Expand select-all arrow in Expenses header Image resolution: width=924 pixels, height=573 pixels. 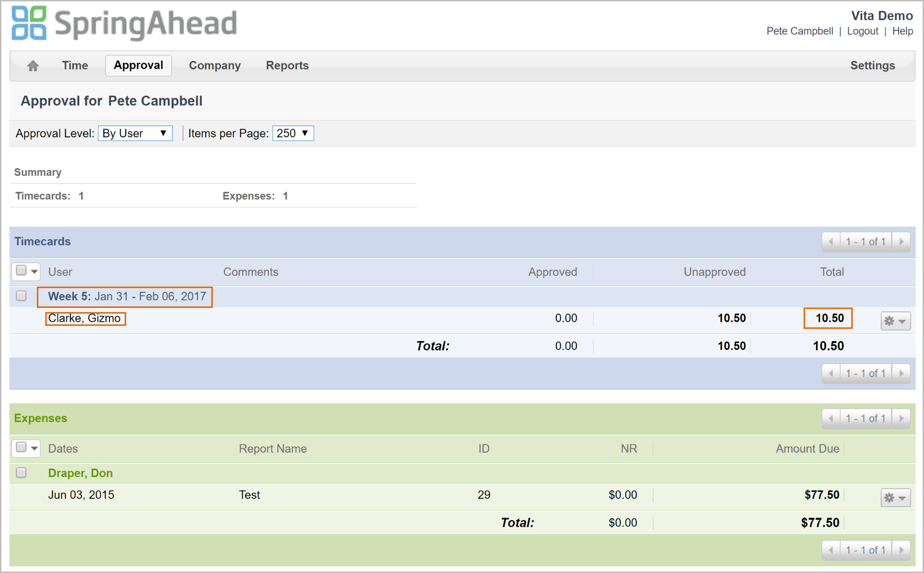[35, 448]
